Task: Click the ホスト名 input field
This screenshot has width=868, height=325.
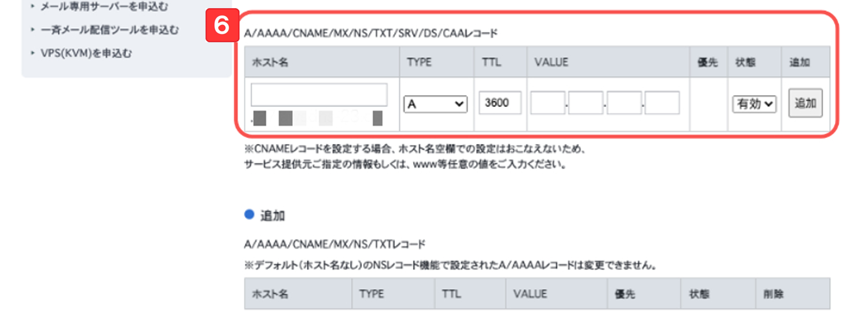Action: tap(319, 94)
